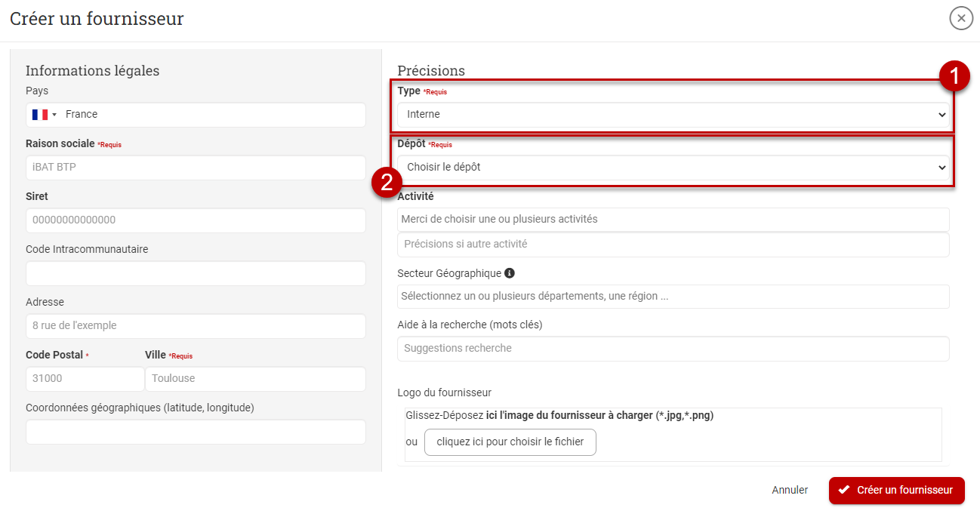The width and height of the screenshot is (980, 514).
Task: Click the 'Précisions' section heading
Action: [x=431, y=70]
